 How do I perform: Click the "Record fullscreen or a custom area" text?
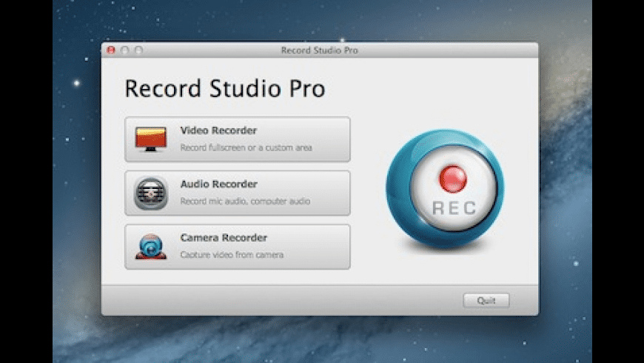tap(246, 147)
